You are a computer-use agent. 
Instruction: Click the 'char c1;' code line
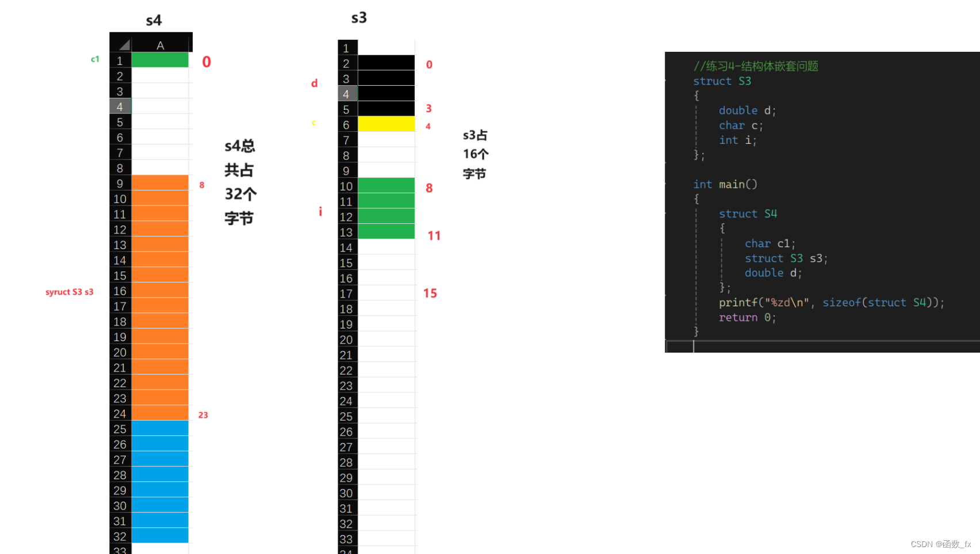click(x=771, y=243)
